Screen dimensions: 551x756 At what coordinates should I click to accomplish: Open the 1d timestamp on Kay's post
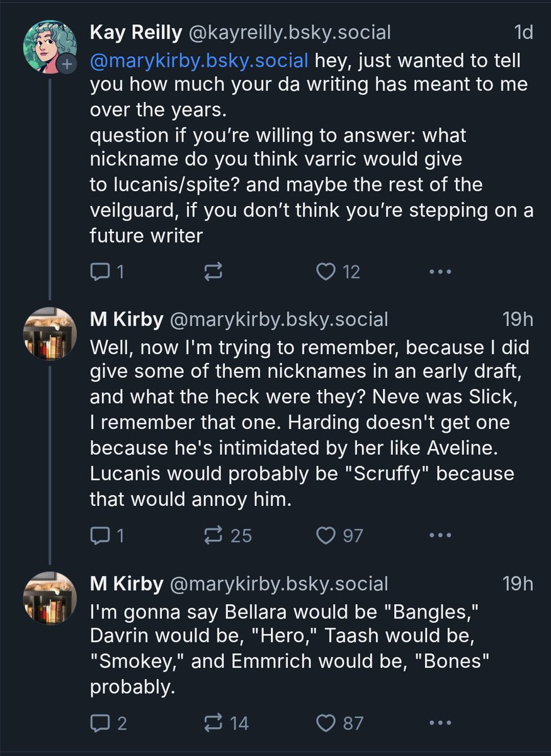[523, 32]
